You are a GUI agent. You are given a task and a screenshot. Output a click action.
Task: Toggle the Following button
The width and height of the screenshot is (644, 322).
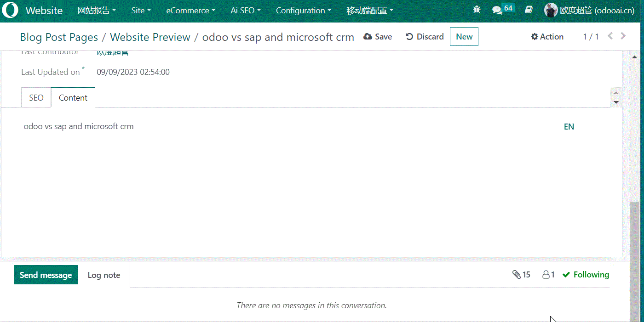[x=586, y=275]
